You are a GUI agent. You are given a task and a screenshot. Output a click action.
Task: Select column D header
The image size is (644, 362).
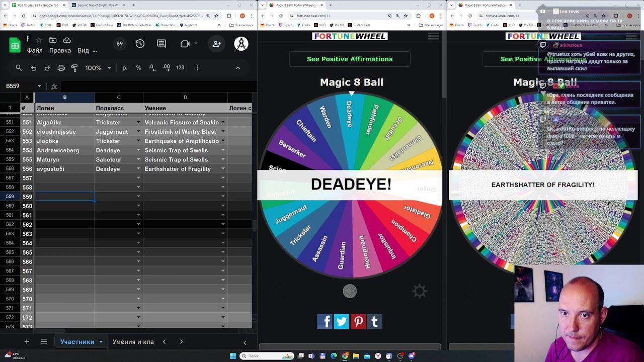[185, 98]
